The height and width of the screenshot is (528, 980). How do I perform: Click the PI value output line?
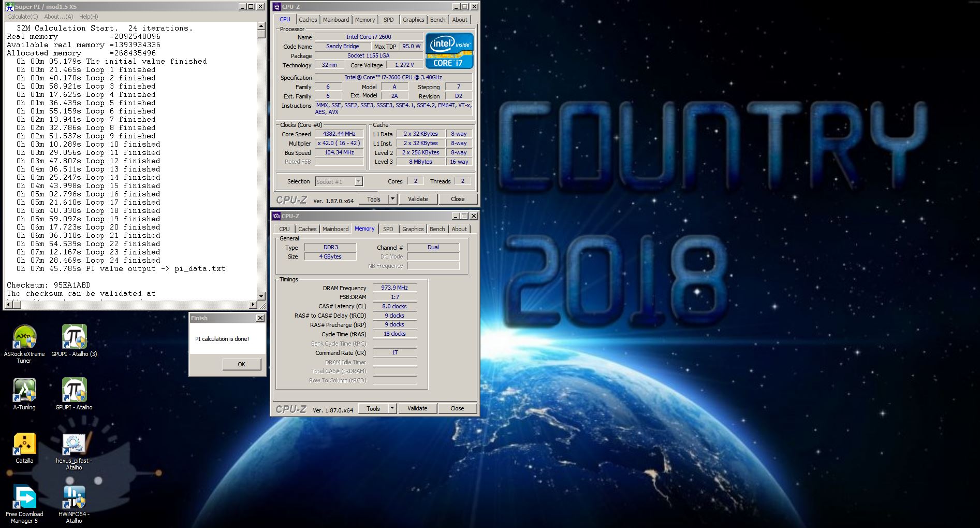point(121,268)
